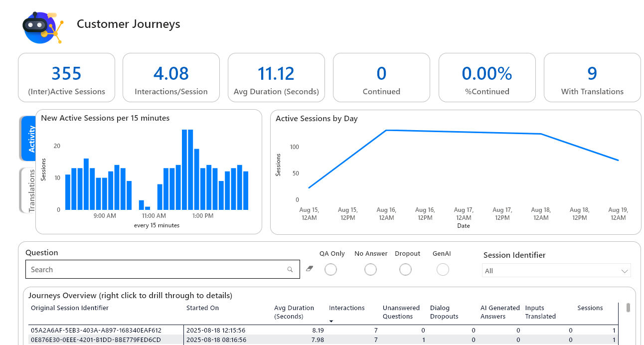Select session row 05A2A6AF-5EB3-403A-A897-168340EAF612
This screenshot has height=345, width=644.
(96, 330)
